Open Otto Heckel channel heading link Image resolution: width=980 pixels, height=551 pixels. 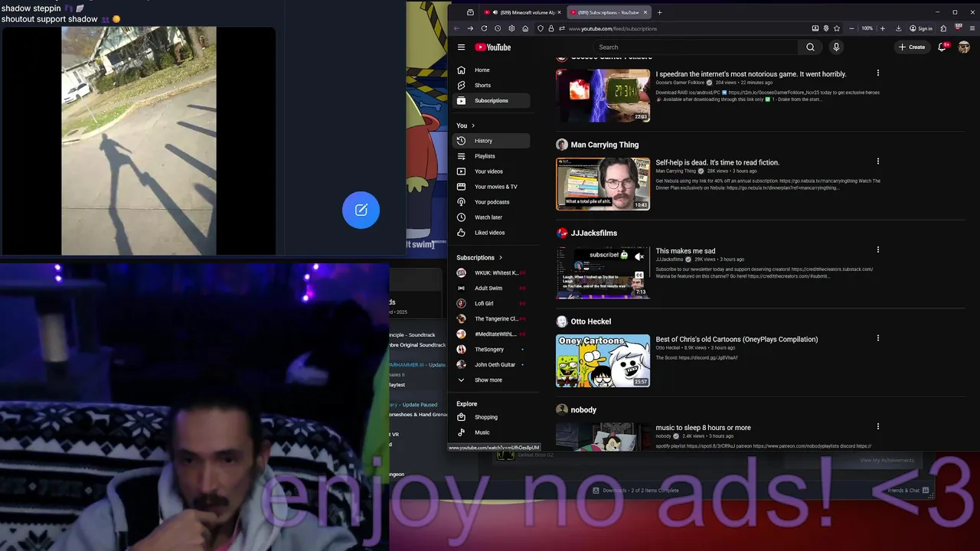pyautogui.click(x=590, y=321)
